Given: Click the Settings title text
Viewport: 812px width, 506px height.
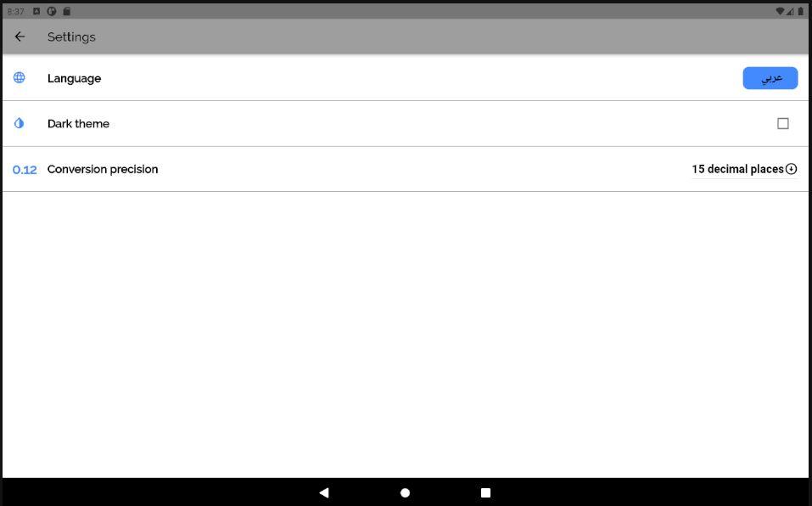Looking at the screenshot, I should [71, 37].
